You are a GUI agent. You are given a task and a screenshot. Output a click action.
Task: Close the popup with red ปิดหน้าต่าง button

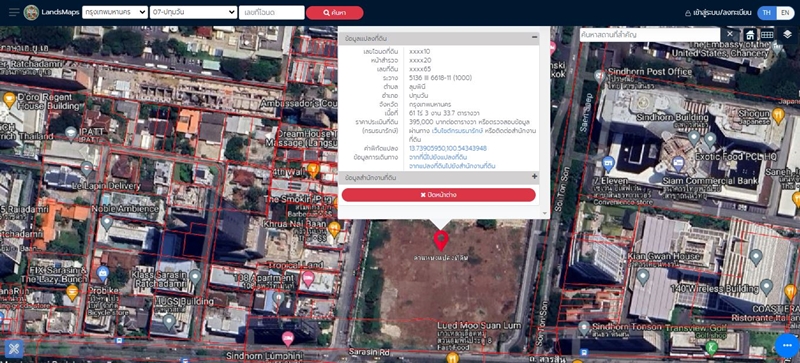[x=439, y=195]
